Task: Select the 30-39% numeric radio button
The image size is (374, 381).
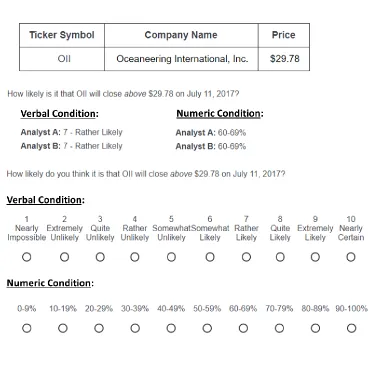Action: 135,328
